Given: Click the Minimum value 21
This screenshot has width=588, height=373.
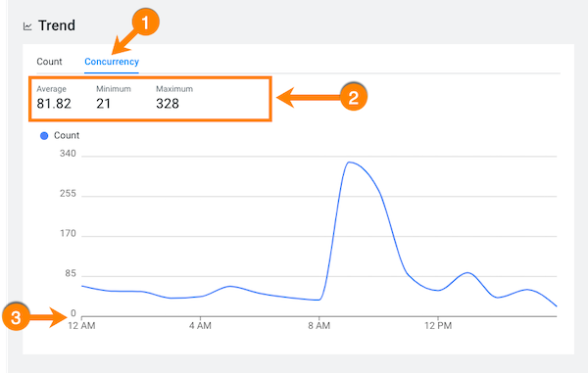Looking at the screenshot, I should click(104, 104).
